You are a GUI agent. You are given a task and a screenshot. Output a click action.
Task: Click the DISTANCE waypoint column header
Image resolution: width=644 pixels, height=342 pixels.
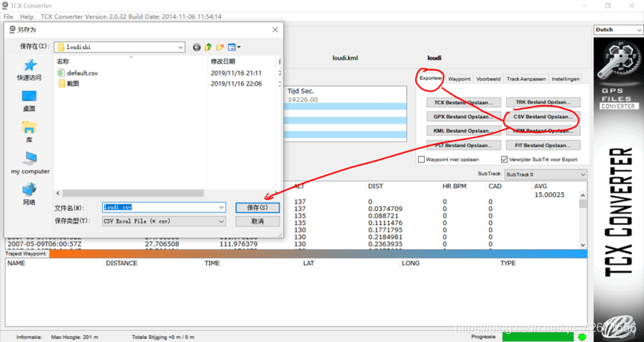tap(121, 263)
